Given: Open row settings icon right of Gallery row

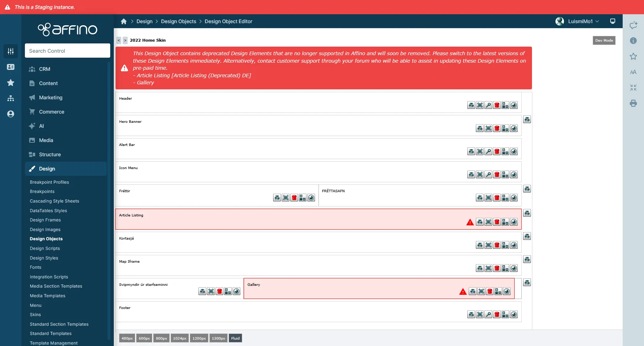Looking at the screenshot, I should [x=527, y=282].
